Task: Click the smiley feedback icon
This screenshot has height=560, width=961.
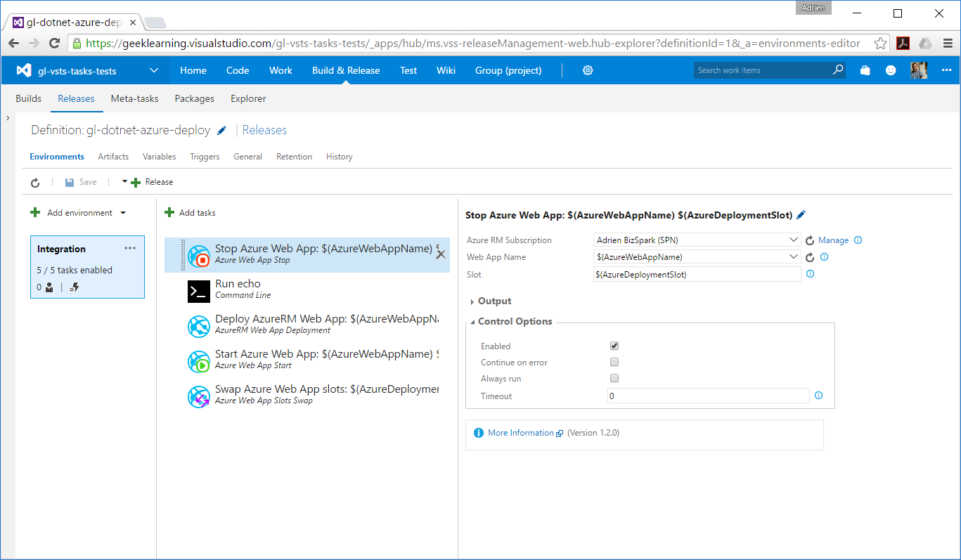Action: (x=891, y=70)
